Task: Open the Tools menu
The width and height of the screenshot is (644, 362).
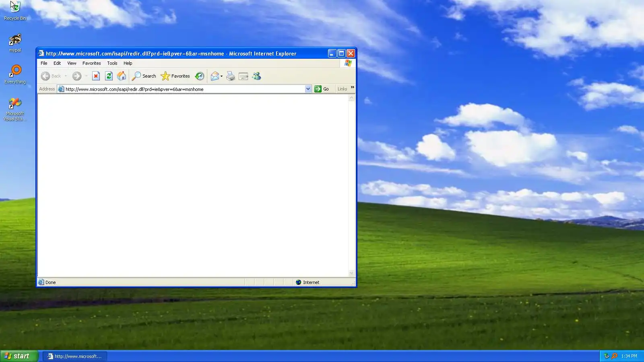Action: point(112,63)
